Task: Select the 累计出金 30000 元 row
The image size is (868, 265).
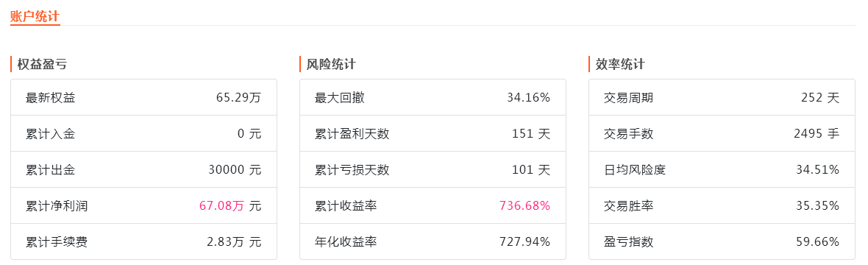Action: point(143,169)
